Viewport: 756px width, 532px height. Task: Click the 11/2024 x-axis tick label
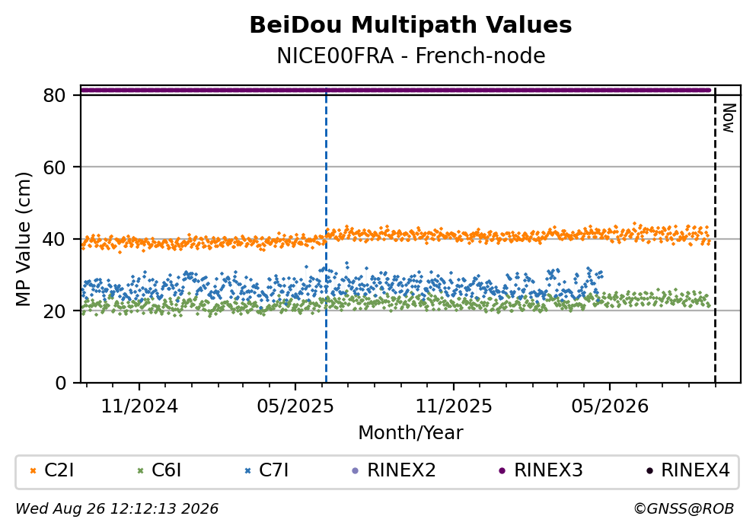coord(139,406)
